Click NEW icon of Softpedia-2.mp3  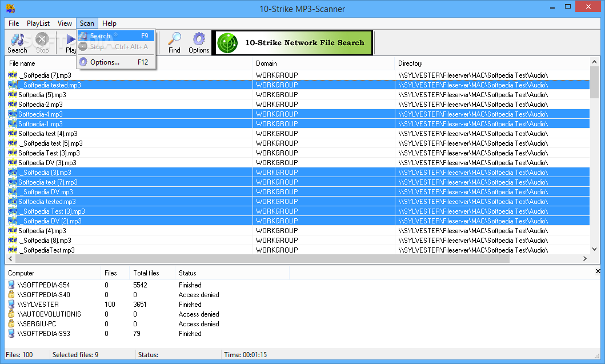pyautogui.click(x=13, y=104)
